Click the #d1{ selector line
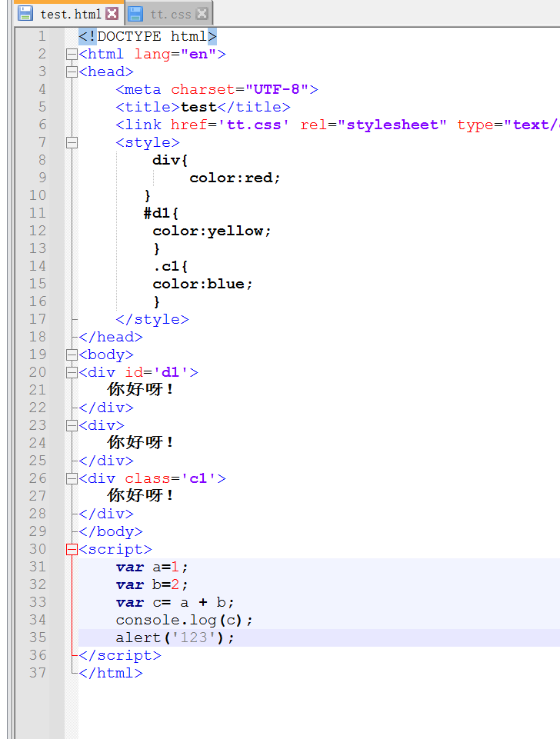 pos(162,214)
